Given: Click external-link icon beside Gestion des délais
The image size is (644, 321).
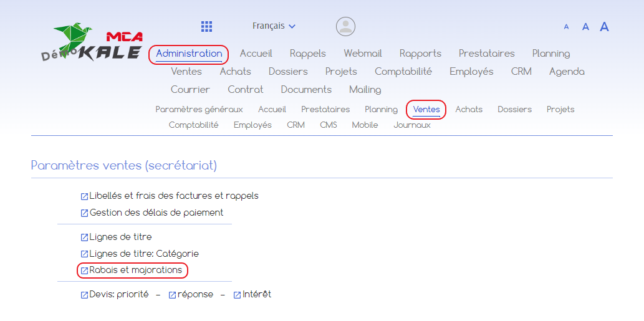Looking at the screenshot, I should click(84, 213).
